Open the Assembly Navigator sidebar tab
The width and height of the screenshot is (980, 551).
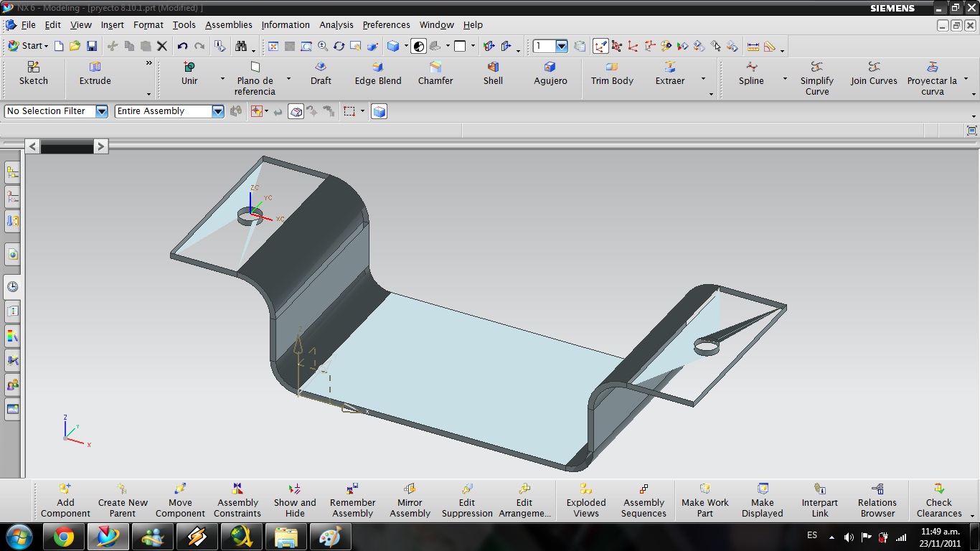point(12,172)
